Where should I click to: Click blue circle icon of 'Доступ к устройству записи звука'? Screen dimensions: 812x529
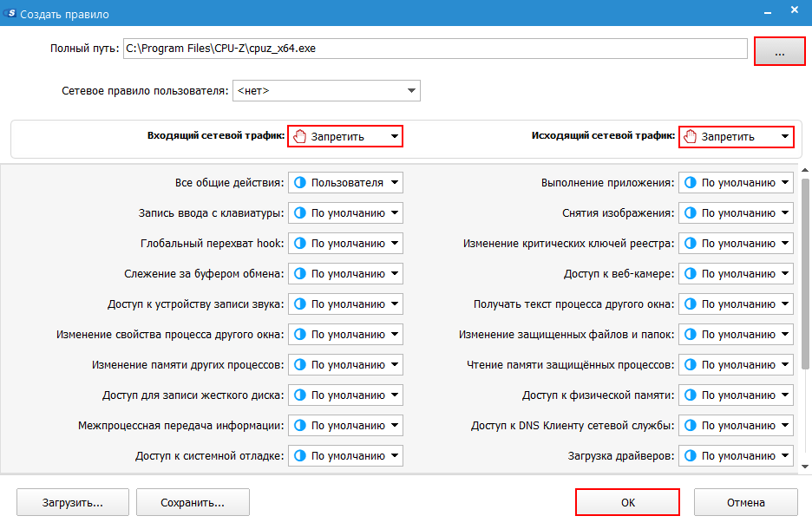[300, 304]
